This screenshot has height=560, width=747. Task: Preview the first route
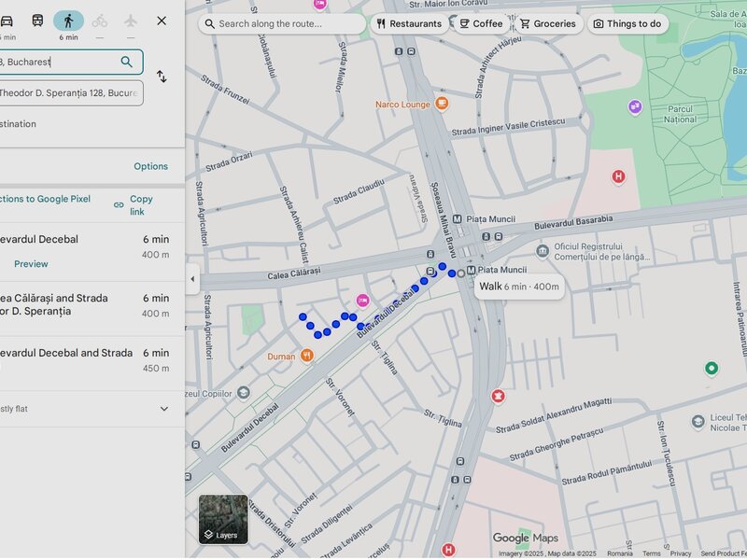(x=31, y=264)
